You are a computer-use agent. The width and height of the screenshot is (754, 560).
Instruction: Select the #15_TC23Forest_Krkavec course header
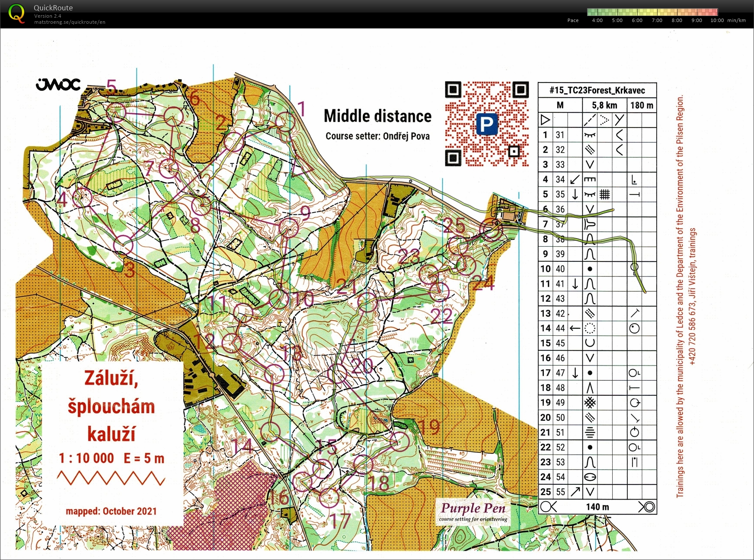click(x=597, y=90)
